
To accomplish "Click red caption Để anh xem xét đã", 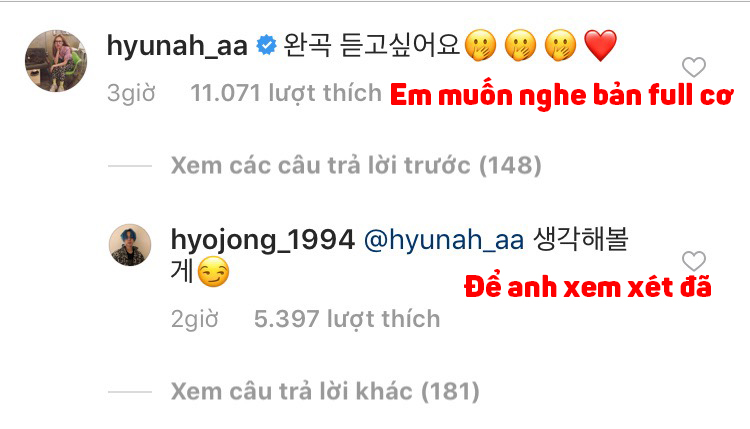I will pos(588,287).
